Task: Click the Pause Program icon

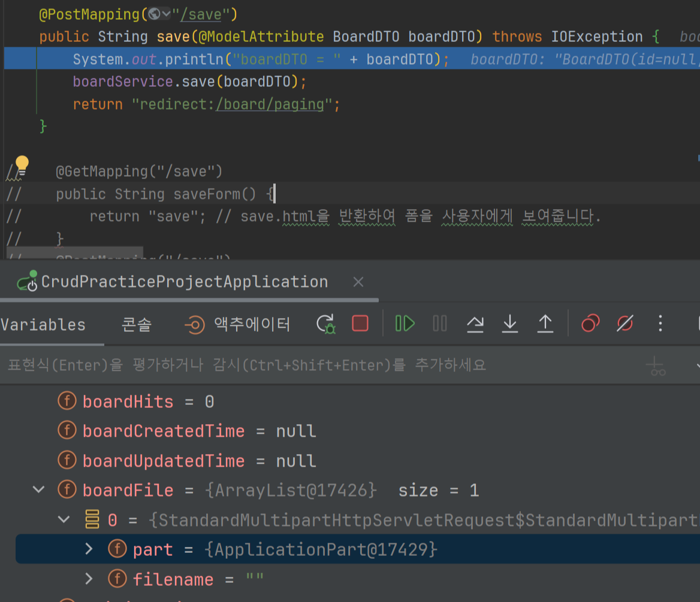Action: click(439, 323)
